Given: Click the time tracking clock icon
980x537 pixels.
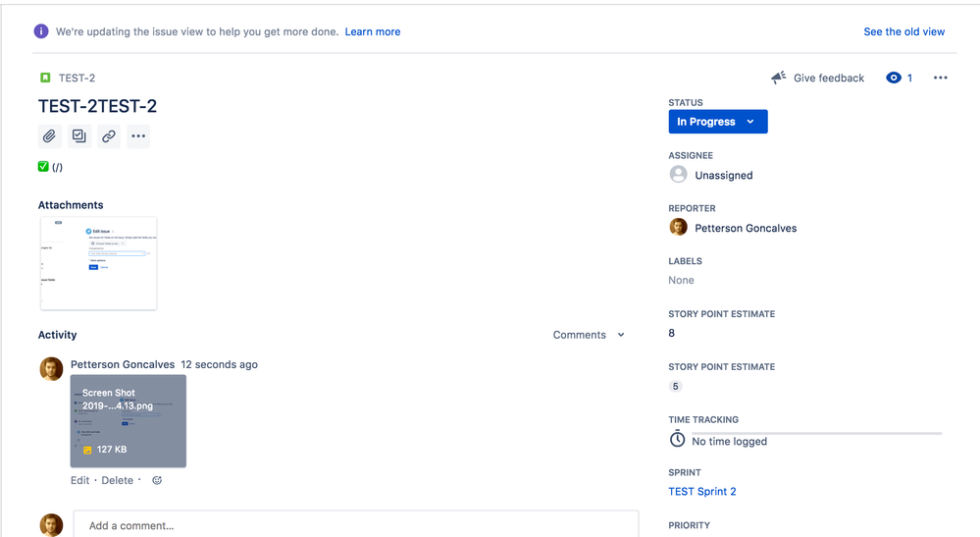Looking at the screenshot, I should coord(678,439).
